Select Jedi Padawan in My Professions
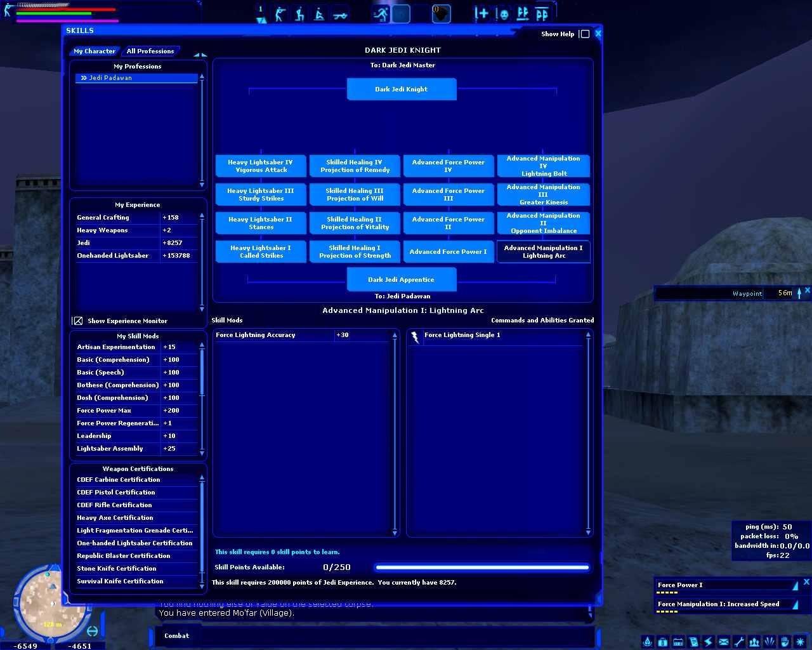Screen dimensions: 812x650 [136, 78]
